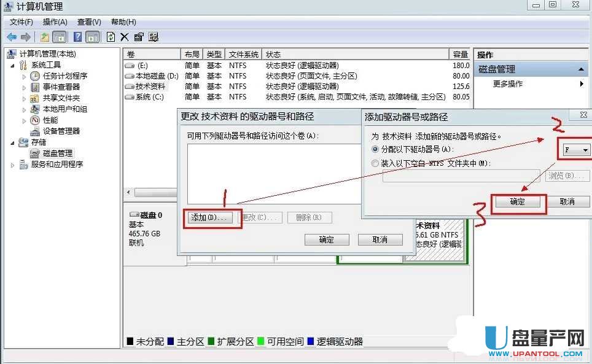Open 设备管理器 in the tree
This screenshot has height=364, width=592.
pos(61,131)
